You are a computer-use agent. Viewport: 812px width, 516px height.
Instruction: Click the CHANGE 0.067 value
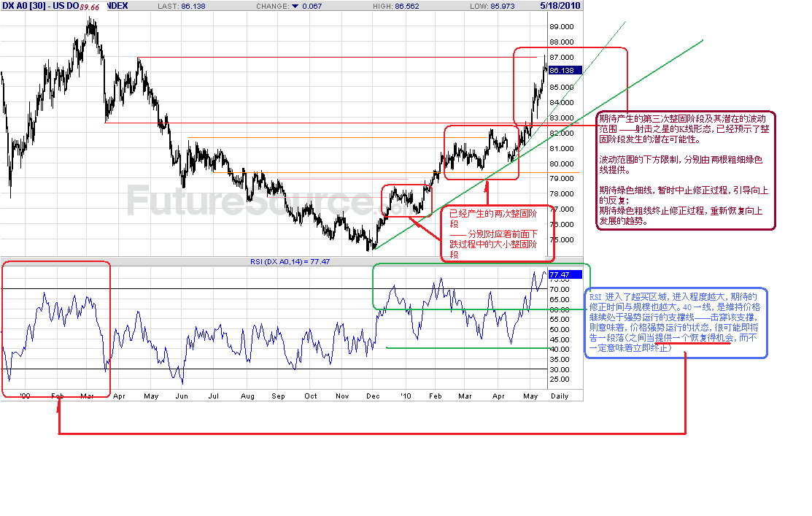[312, 7]
